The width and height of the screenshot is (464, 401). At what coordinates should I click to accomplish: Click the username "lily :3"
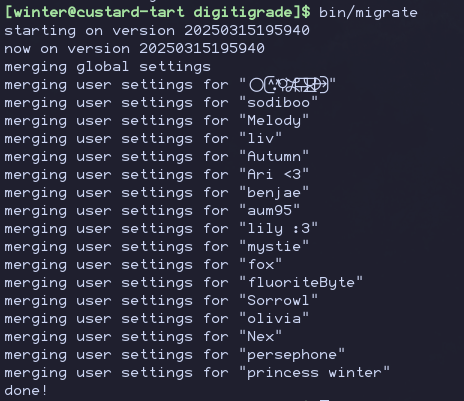[278, 229]
